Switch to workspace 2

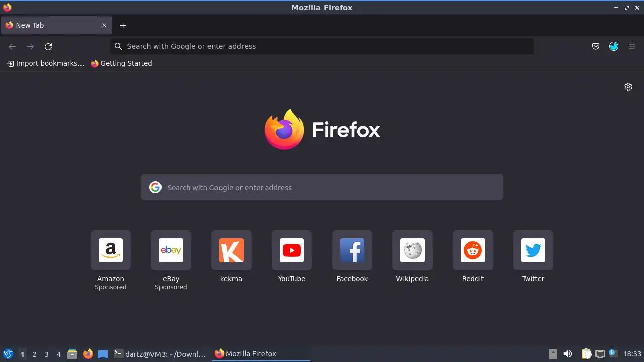point(34,354)
